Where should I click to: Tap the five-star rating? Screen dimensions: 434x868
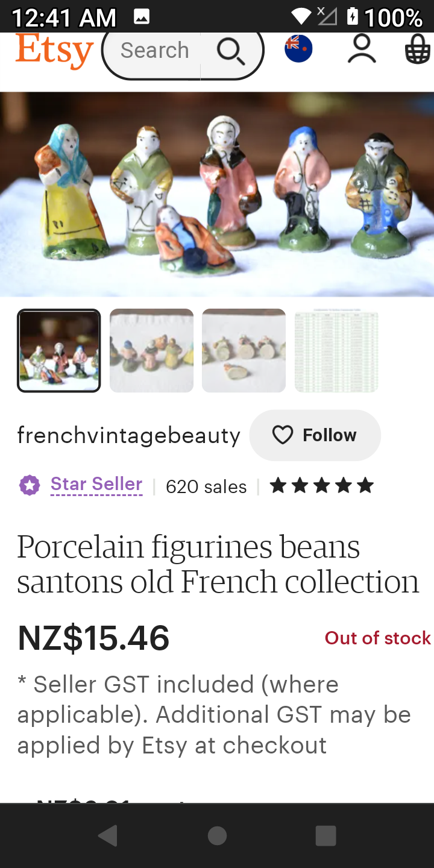tap(322, 486)
